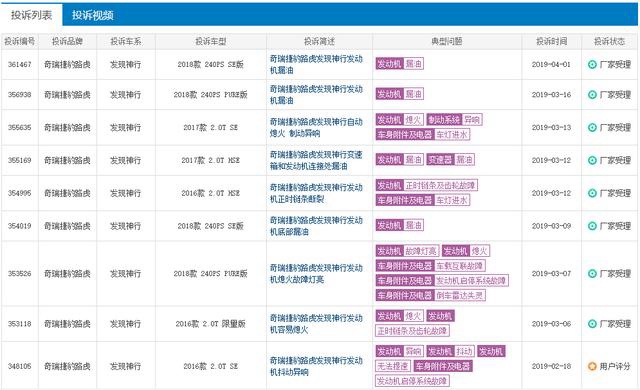
Task: Click the green status icon for complaint 354995
Action: (592, 193)
